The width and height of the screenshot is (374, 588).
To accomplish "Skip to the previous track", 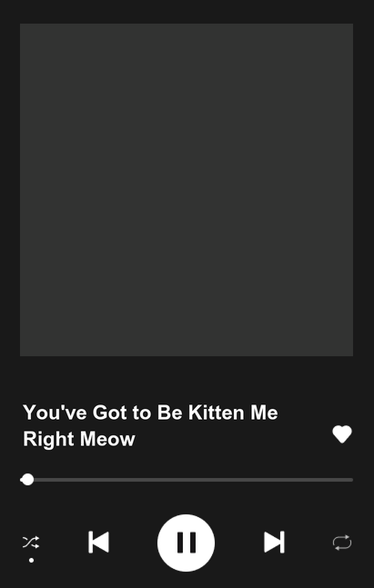I will (99, 543).
